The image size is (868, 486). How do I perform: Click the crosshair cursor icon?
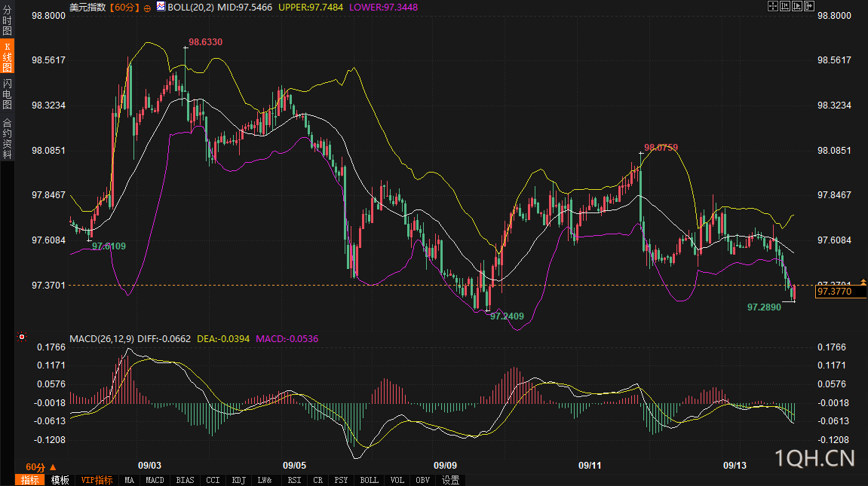[x=772, y=6]
